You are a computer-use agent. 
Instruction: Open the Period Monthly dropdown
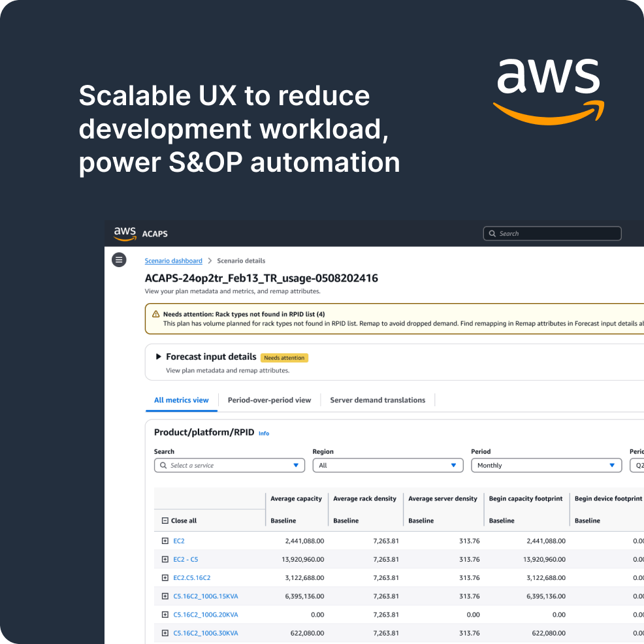click(546, 465)
